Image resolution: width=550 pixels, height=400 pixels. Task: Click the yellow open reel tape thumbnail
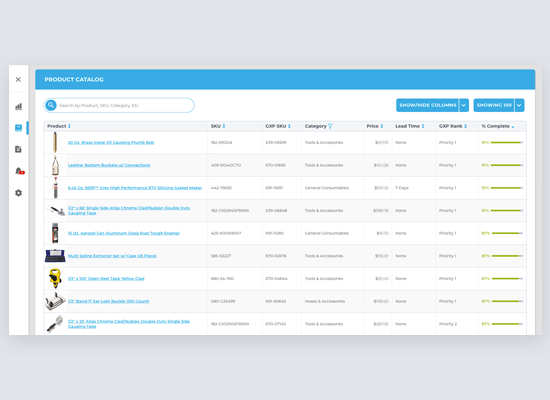pos(55,278)
